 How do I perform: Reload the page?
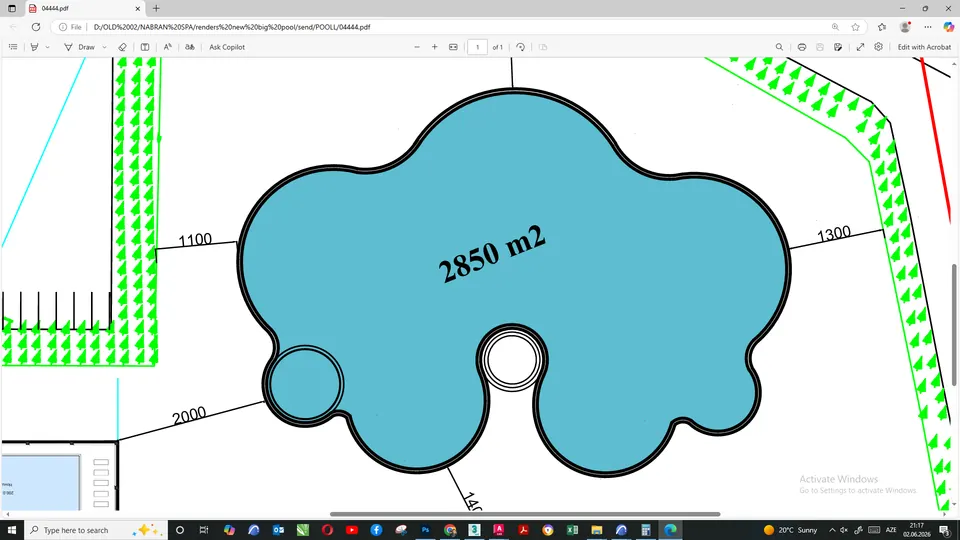coord(36,27)
